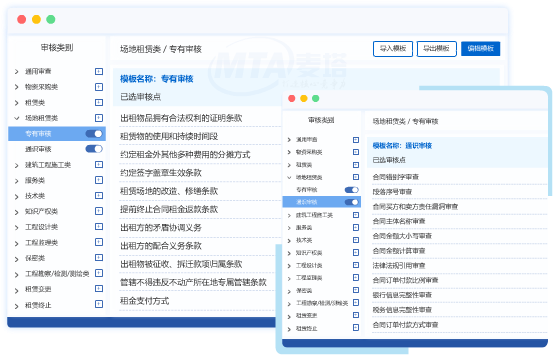Select 提前终止合同租金退款条款 item
This screenshot has height=364, width=560.
click(x=169, y=209)
